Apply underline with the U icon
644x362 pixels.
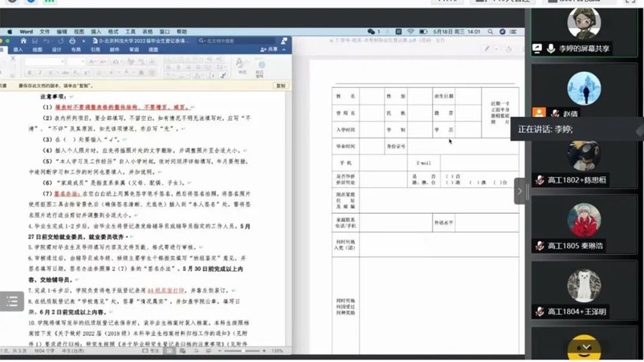tap(51, 72)
